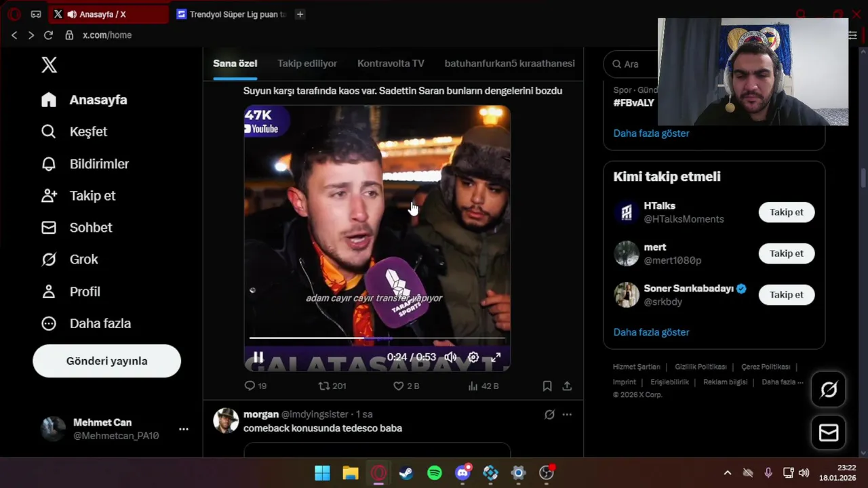Viewport: 868px width, 488px height.
Task: Open Sohbet messages
Action: [x=76, y=228]
